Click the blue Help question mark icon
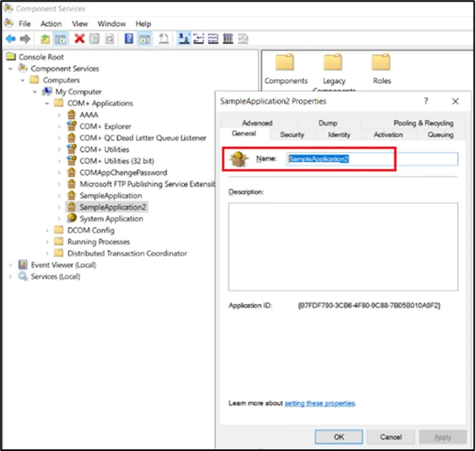This screenshot has height=451, width=476. click(129, 38)
